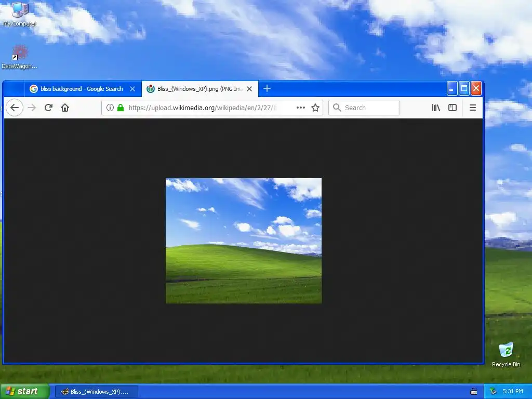Minimize the Firefox window
Image resolution: width=532 pixels, height=399 pixels.
451,88
